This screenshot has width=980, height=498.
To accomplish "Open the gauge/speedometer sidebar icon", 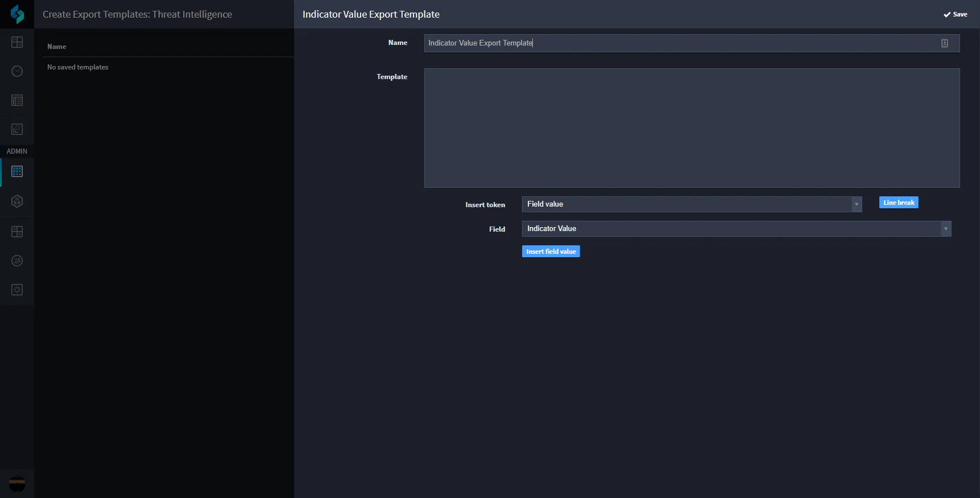I will (x=17, y=71).
